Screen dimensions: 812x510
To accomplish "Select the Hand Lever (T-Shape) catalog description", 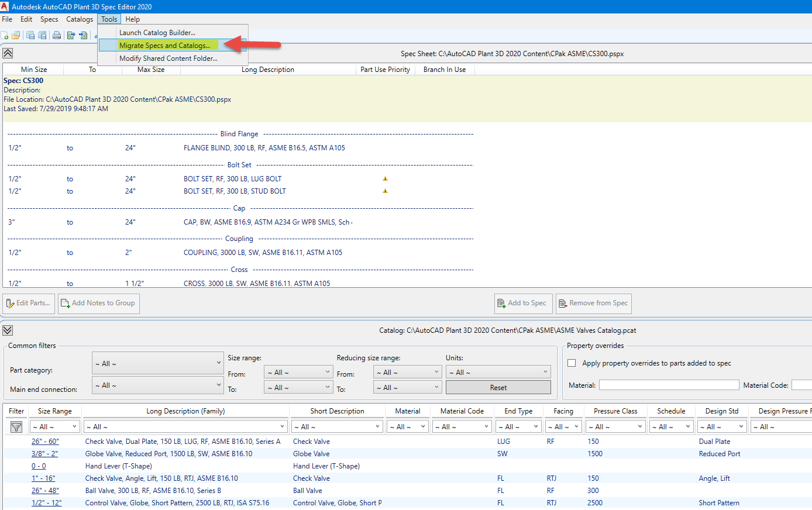I will 119,466.
